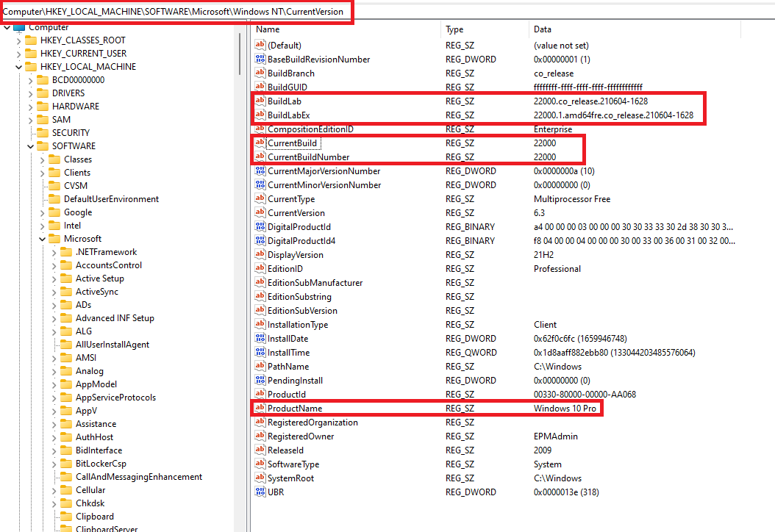
Task: Click the binary icon beside DigitalProductId
Action: 260,227
